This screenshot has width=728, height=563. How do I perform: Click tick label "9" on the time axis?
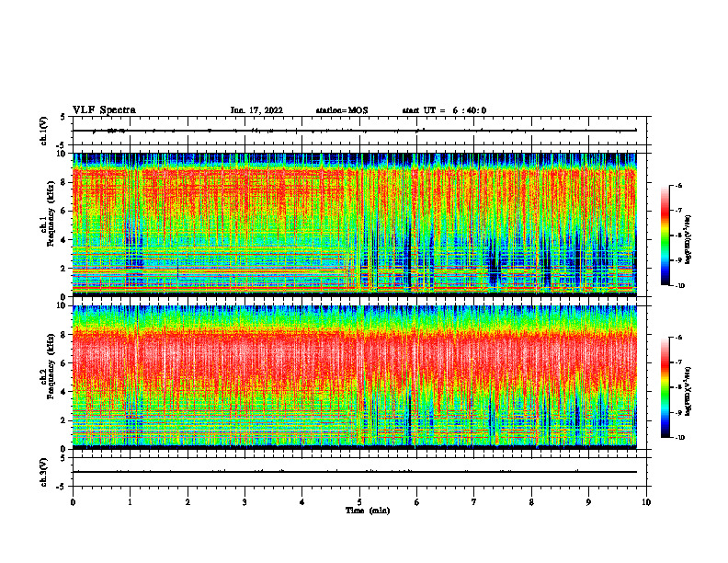coord(588,502)
